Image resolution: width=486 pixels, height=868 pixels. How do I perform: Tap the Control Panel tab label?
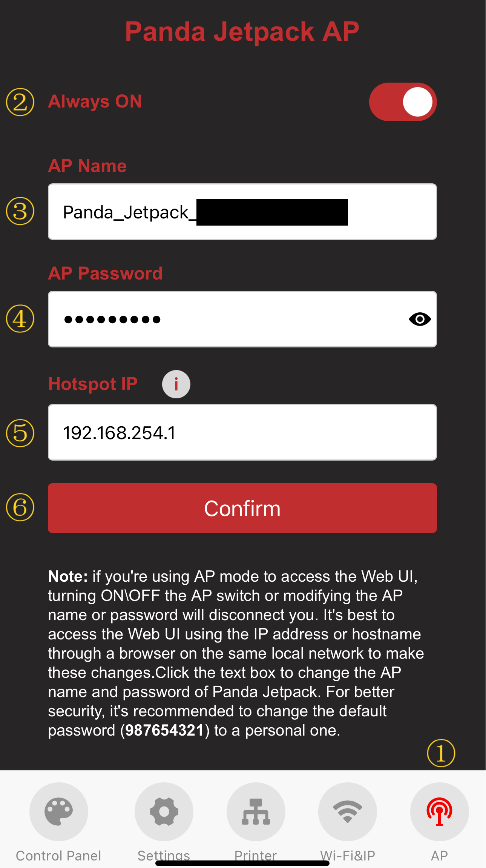tap(58, 856)
